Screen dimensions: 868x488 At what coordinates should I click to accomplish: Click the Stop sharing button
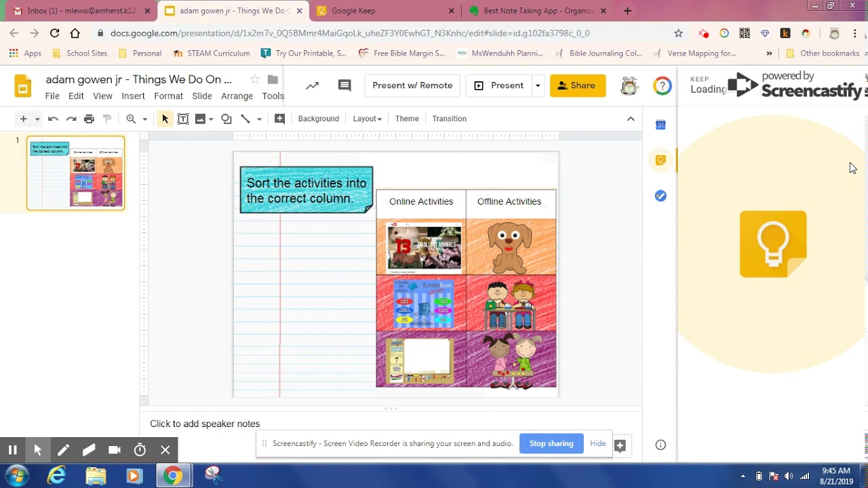click(x=551, y=443)
